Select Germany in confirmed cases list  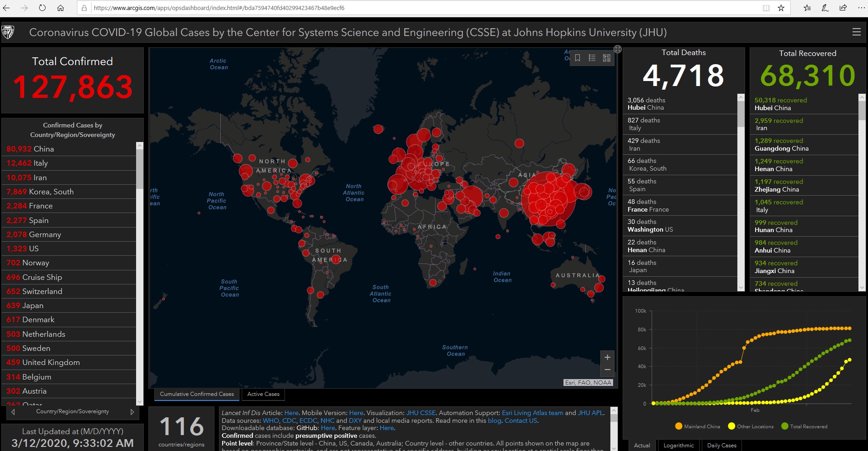(70, 234)
